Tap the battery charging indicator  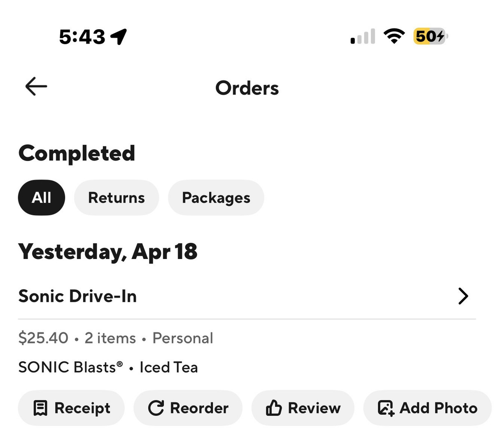coord(430,36)
